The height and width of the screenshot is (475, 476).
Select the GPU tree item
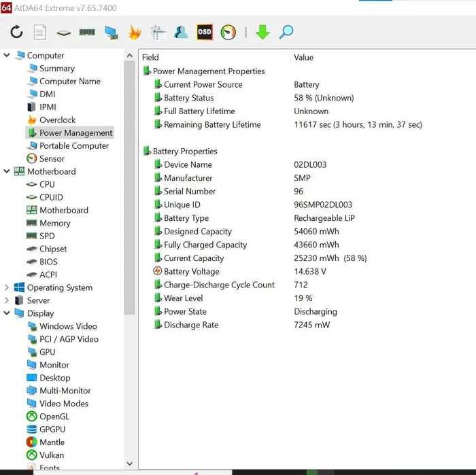click(x=48, y=352)
